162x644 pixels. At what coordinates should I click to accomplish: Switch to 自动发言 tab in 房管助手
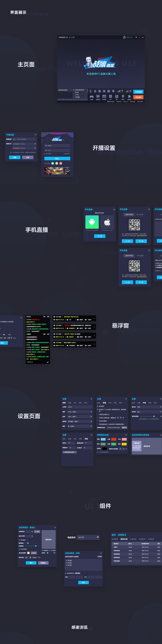tap(142, 539)
